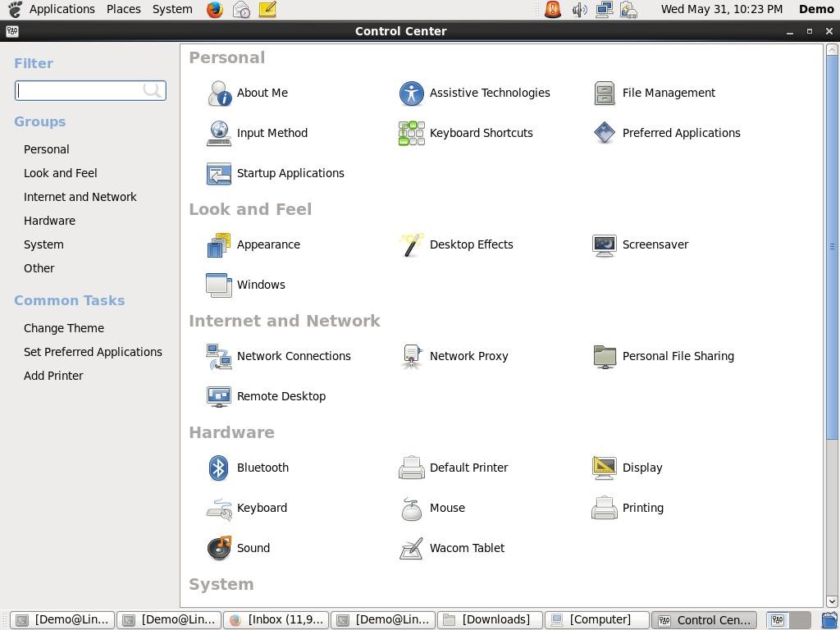Open Desktop Effects configuration

tap(472, 244)
